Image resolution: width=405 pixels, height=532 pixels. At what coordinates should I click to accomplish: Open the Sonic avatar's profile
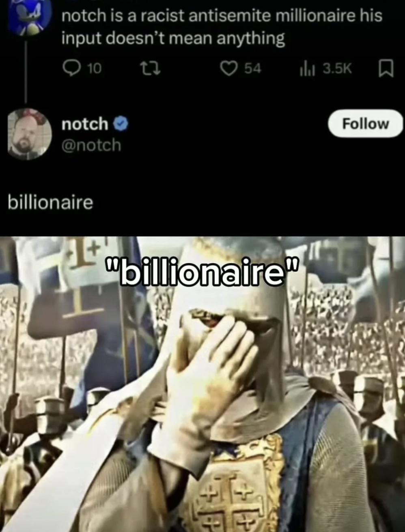[x=26, y=17]
